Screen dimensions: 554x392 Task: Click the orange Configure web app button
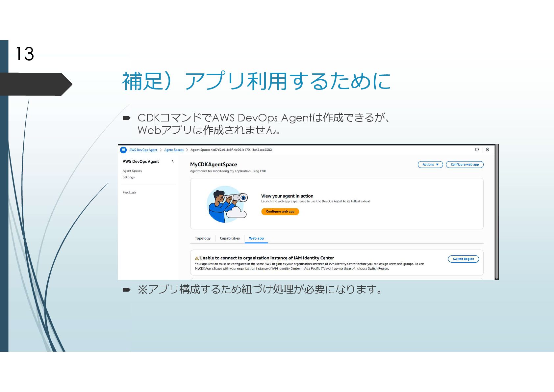pyautogui.click(x=280, y=211)
